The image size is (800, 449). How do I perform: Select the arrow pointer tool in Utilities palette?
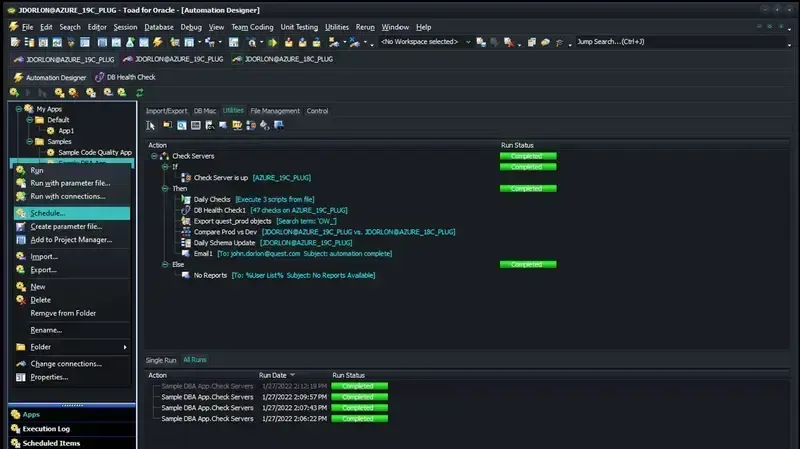pyautogui.click(x=151, y=126)
